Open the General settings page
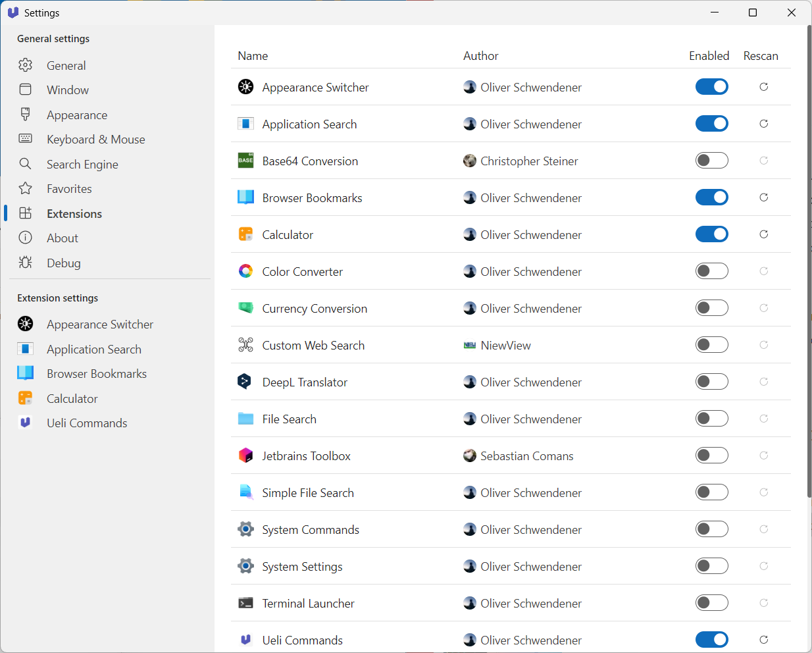 [x=66, y=66]
